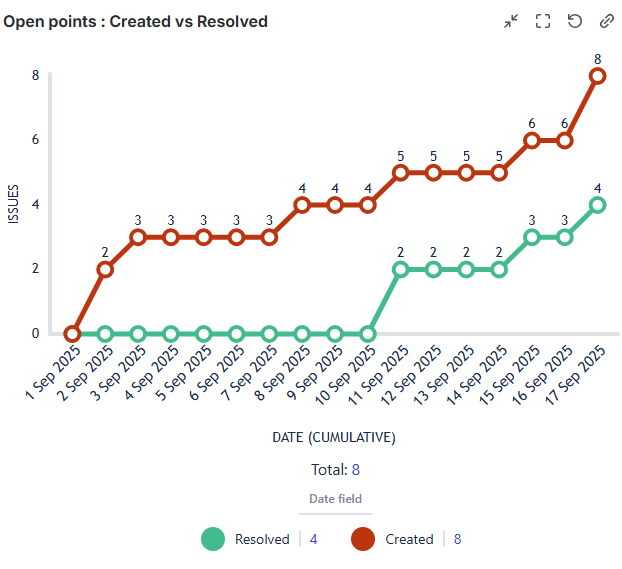
Task: Refresh the Created vs Resolved chart
Action: coord(575,21)
